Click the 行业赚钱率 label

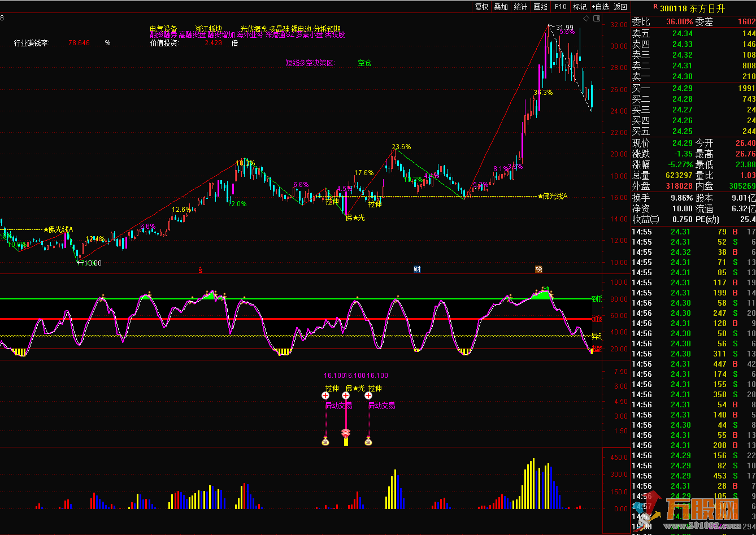[32, 42]
